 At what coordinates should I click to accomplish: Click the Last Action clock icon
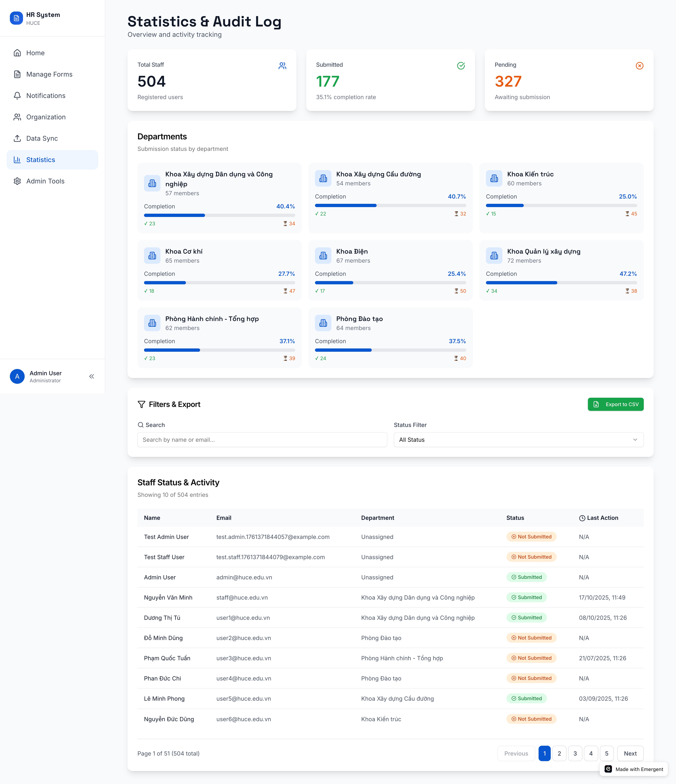582,518
